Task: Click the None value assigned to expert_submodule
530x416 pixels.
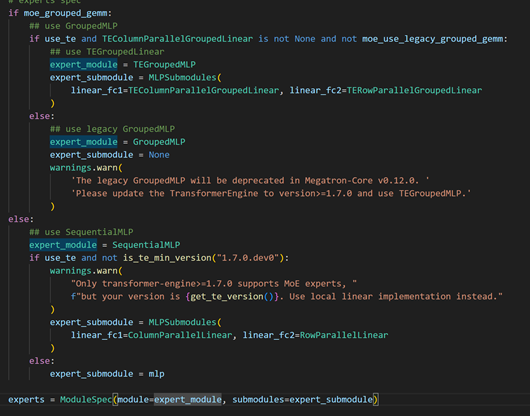Action: [159, 155]
